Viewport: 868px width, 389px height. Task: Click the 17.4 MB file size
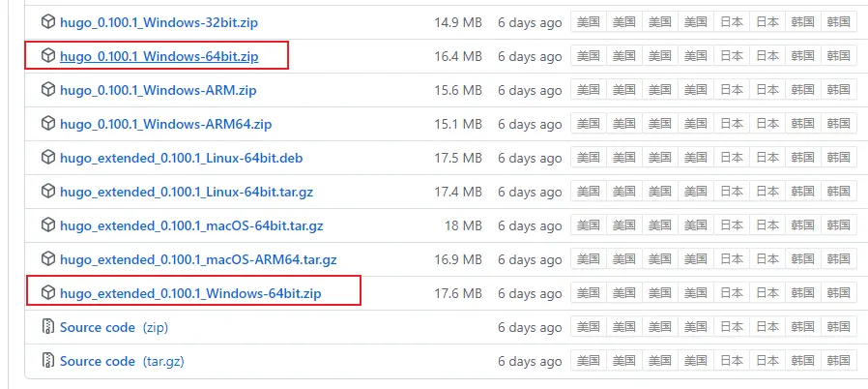pyautogui.click(x=458, y=193)
